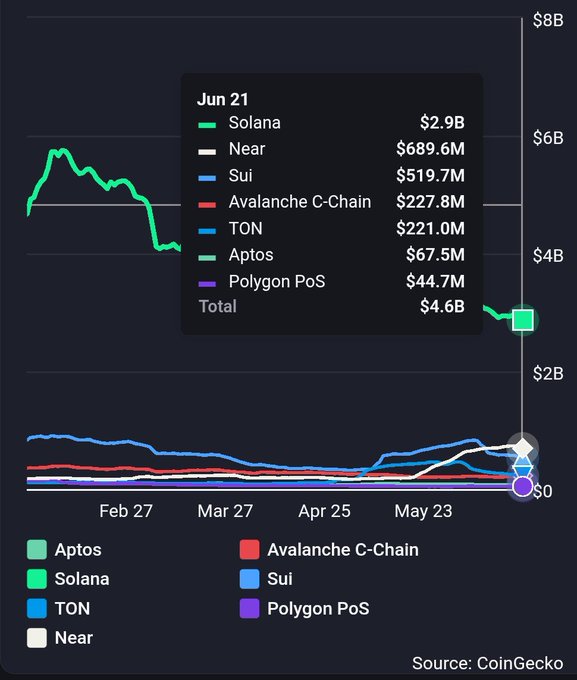Click the TON legend label
The width and height of the screenshot is (577, 680).
72,608
